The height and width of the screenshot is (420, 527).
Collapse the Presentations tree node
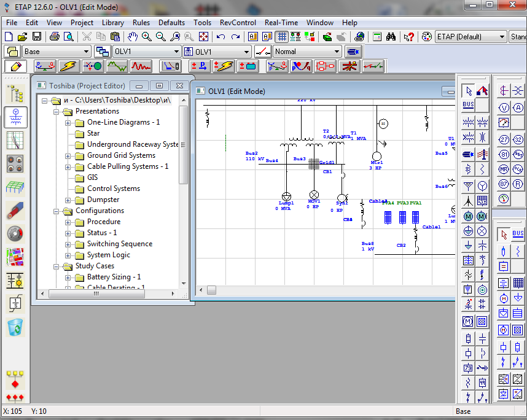(x=56, y=112)
